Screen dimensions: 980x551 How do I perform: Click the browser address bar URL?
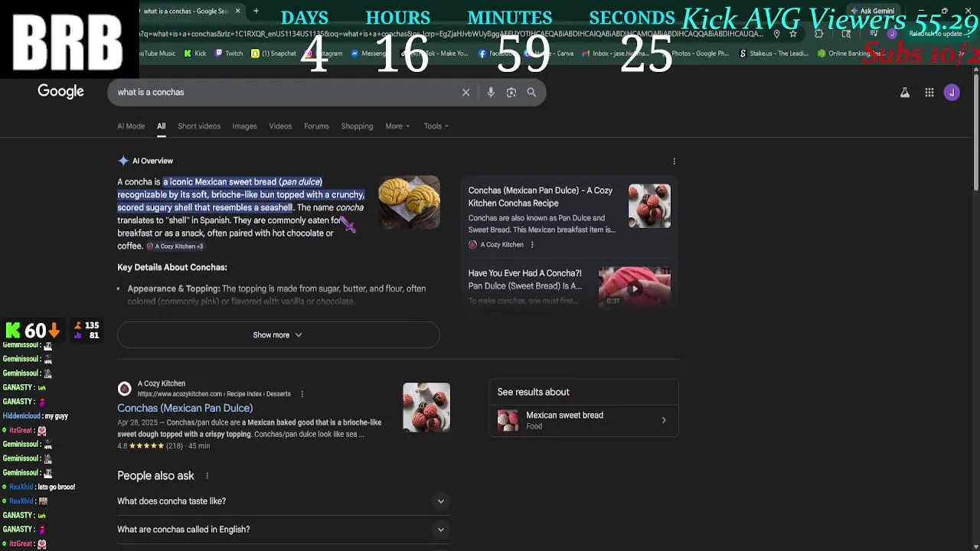coord(452,34)
